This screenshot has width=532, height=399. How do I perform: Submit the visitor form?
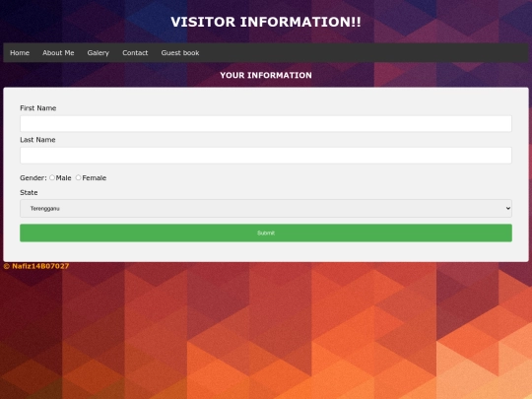pyautogui.click(x=266, y=233)
